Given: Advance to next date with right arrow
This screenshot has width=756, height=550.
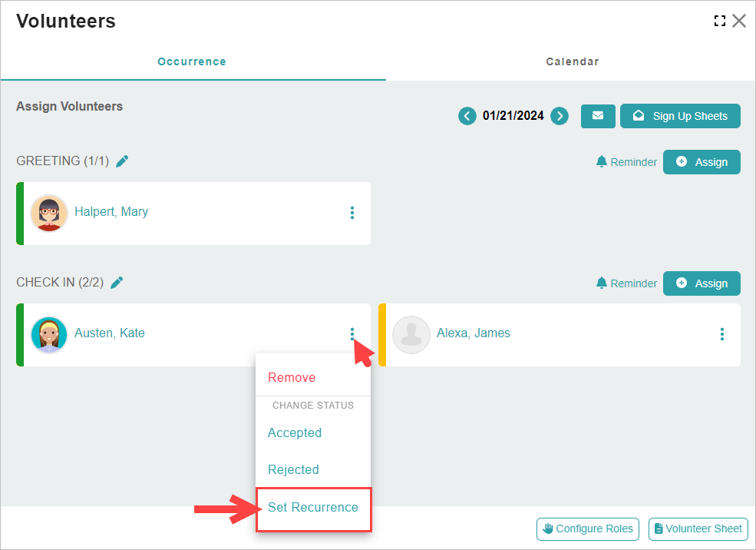Looking at the screenshot, I should click(560, 116).
